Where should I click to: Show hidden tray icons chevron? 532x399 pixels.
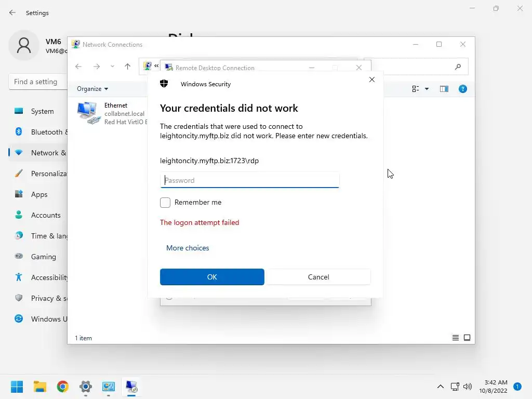coord(441,387)
